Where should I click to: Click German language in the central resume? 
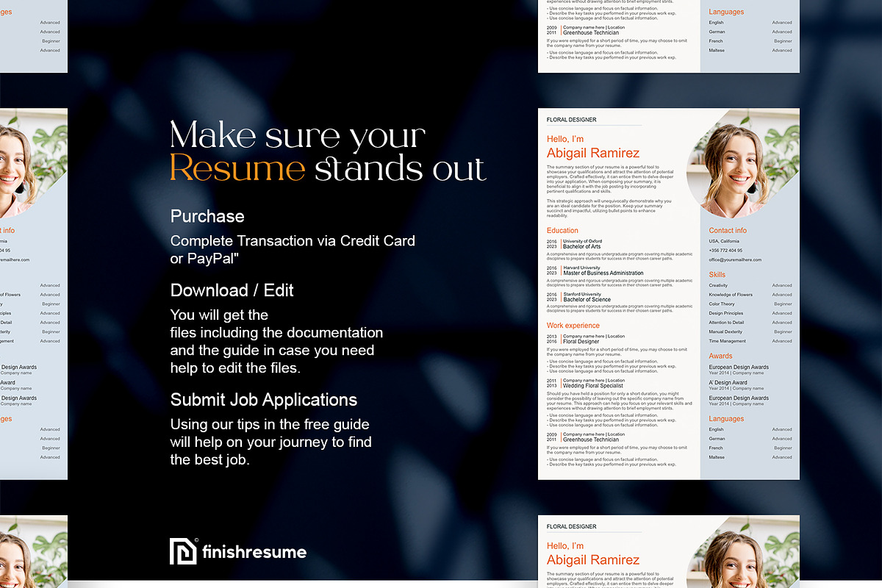pyautogui.click(x=717, y=439)
